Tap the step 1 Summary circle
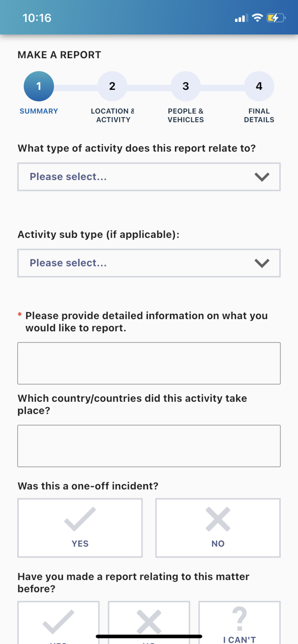 (39, 86)
